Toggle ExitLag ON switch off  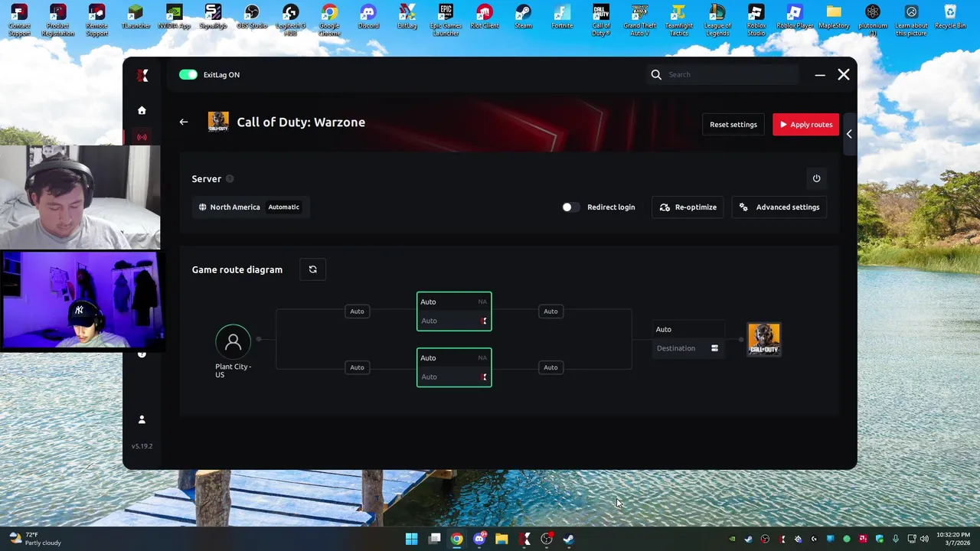pyautogui.click(x=188, y=74)
